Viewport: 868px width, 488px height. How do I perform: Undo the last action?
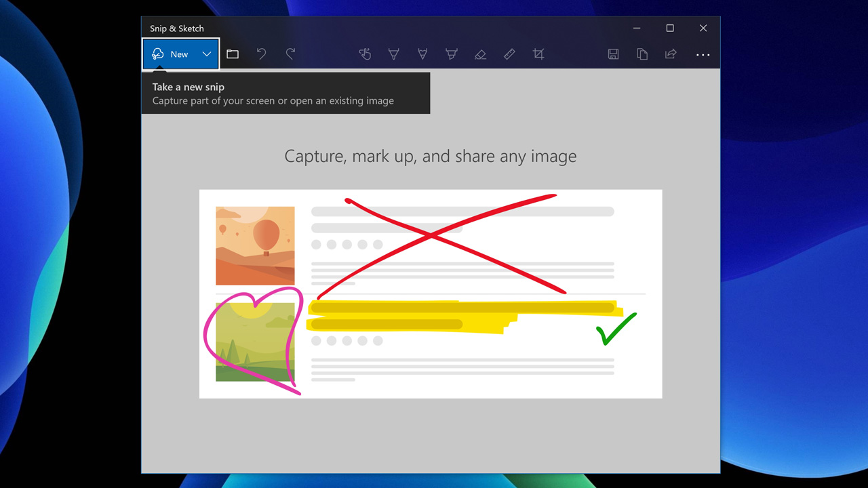click(x=262, y=54)
